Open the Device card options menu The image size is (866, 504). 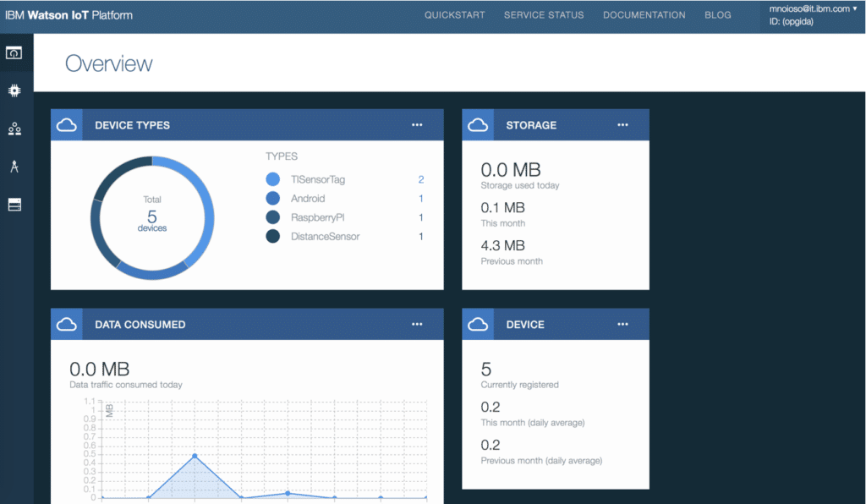[622, 324]
